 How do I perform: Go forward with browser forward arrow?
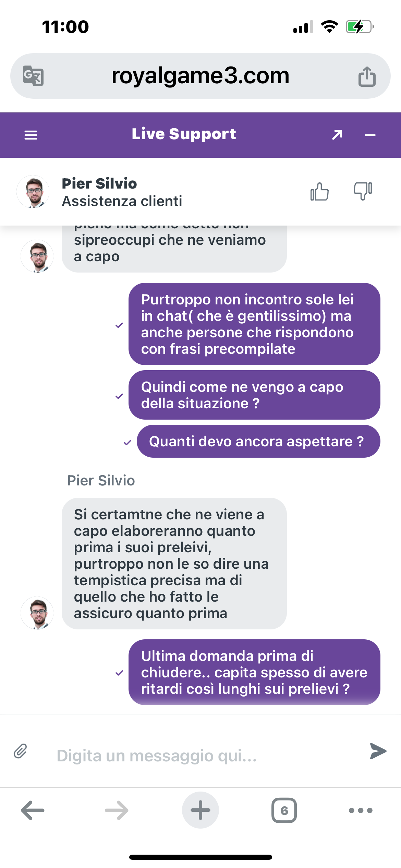coord(117,810)
